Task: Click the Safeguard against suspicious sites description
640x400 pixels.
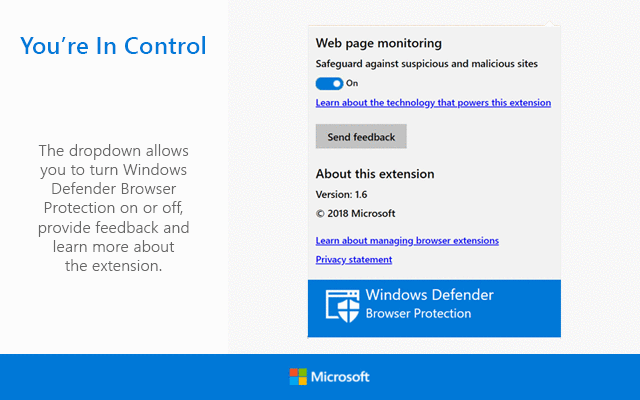Action: coord(426,64)
